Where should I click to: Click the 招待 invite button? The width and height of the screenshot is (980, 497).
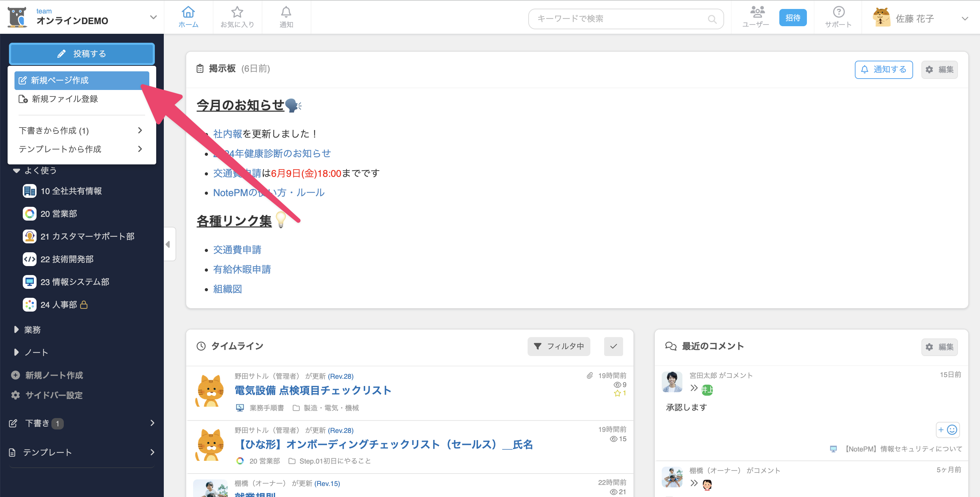click(793, 18)
